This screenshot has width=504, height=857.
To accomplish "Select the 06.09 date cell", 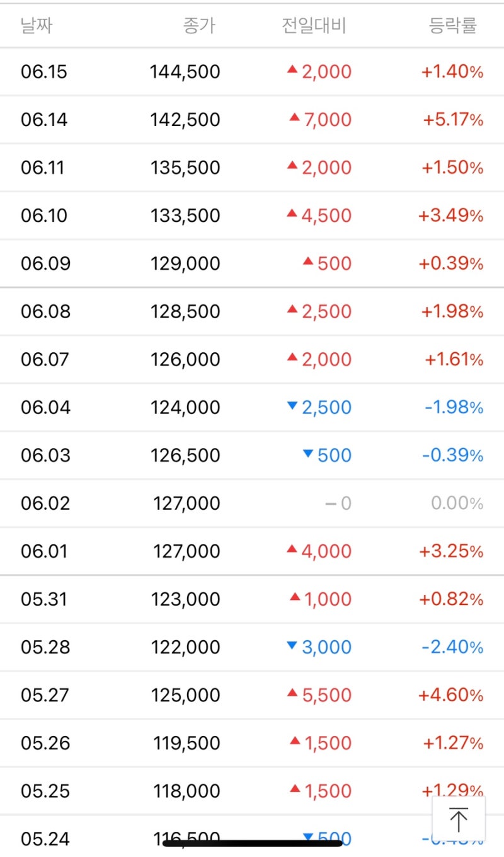I will (44, 263).
